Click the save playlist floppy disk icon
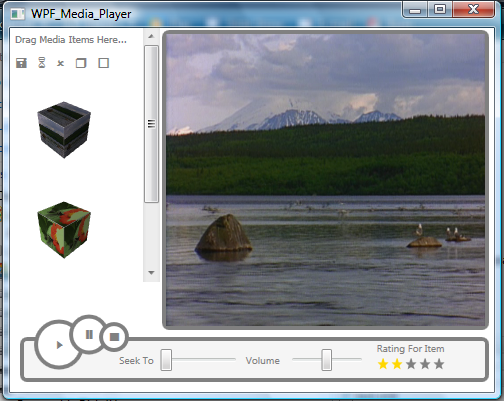Viewport: 504px width, 401px height. tap(21, 63)
